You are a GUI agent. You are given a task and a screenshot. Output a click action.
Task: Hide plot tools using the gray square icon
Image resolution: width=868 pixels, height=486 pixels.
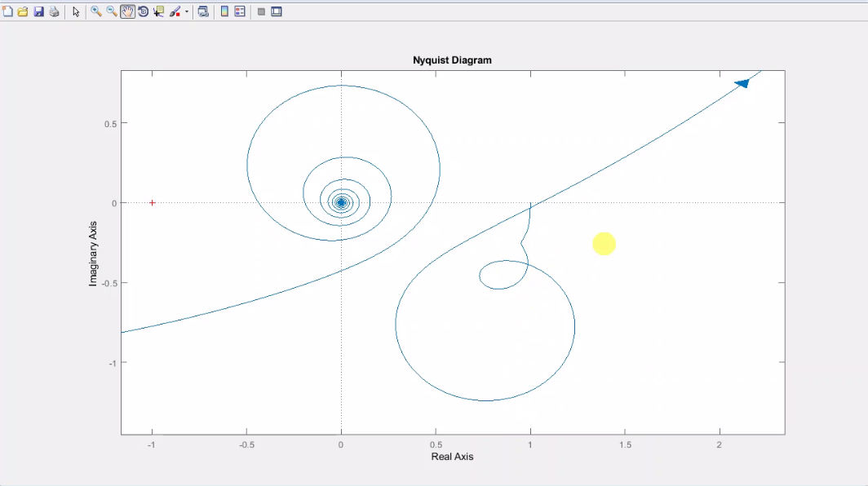261,12
